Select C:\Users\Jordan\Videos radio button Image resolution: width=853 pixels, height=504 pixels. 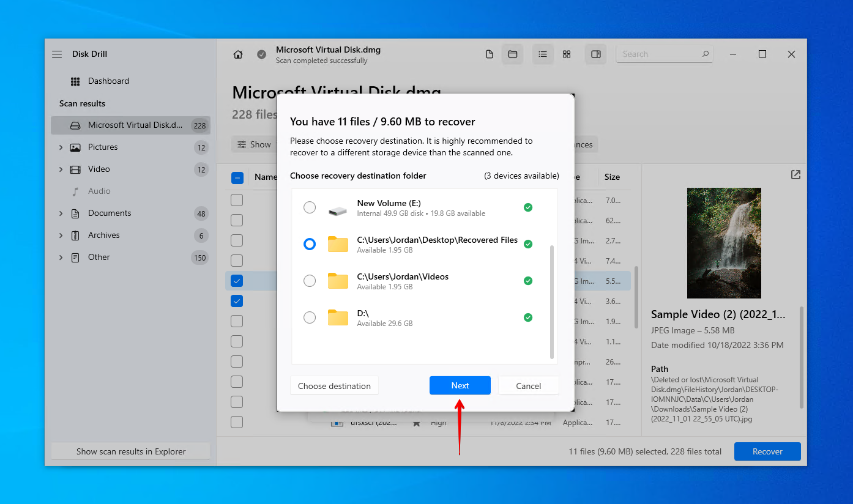coord(310,281)
